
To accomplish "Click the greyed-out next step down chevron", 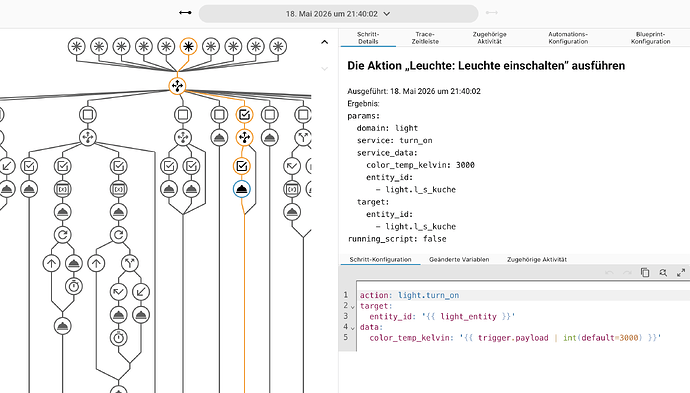I will [x=324, y=69].
